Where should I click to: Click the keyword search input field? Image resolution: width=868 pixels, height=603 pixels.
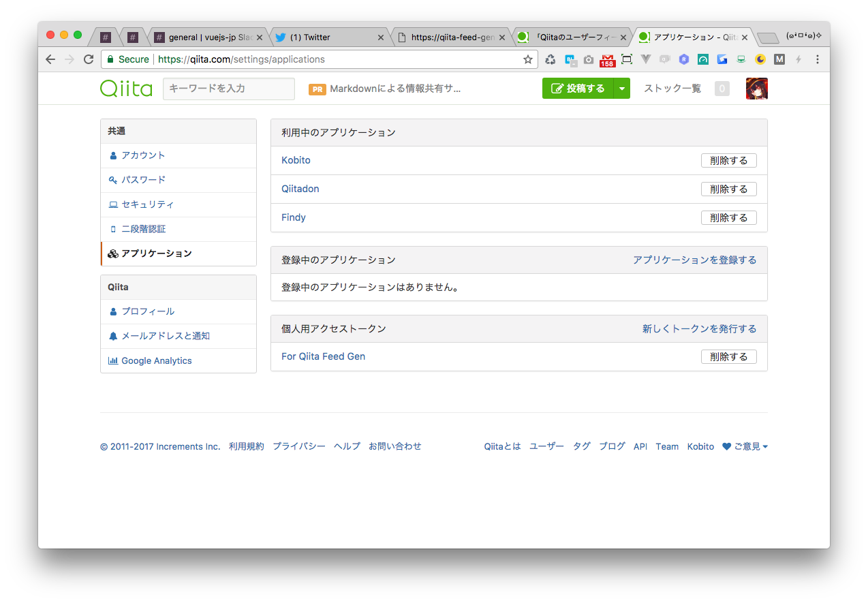click(x=228, y=88)
